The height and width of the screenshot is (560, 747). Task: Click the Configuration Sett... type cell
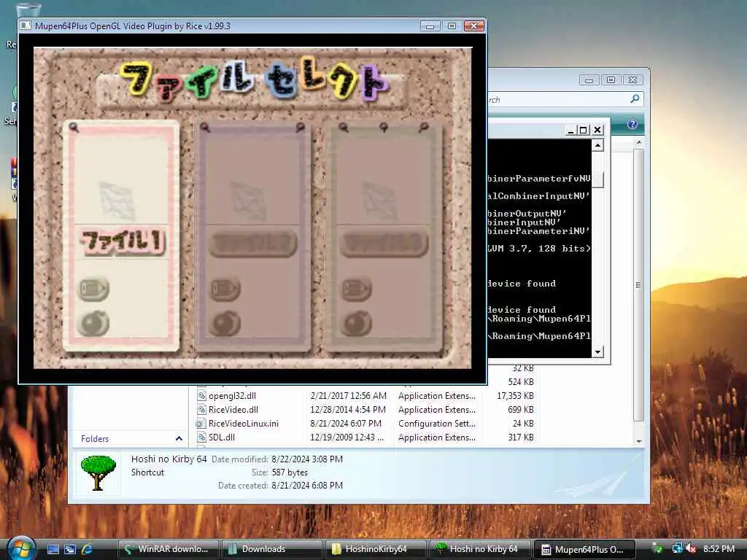click(437, 424)
